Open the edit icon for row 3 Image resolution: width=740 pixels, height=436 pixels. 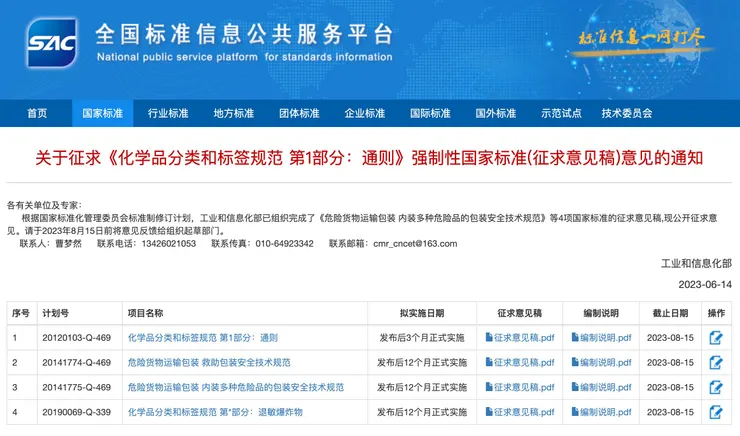tap(716, 387)
